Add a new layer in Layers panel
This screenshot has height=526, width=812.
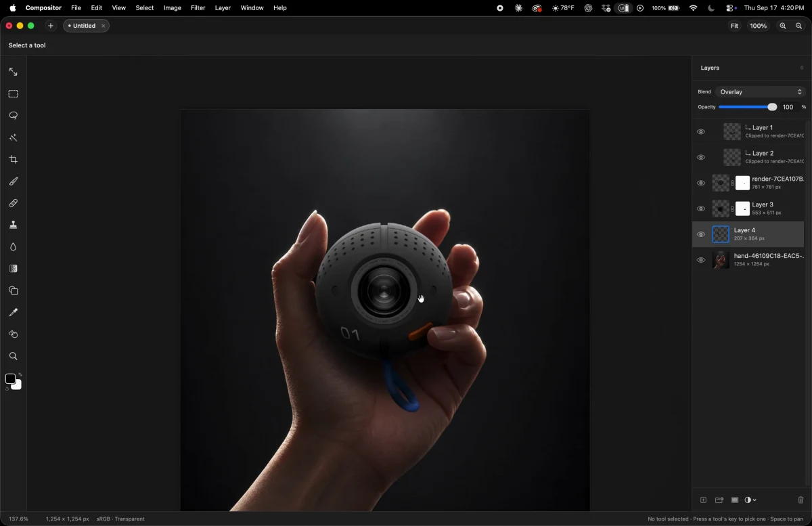click(703, 500)
